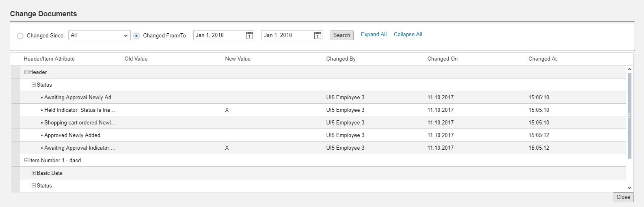Image resolution: width=644 pixels, height=207 pixels.
Task: Click the Changed By column header
Action: (x=341, y=59)
